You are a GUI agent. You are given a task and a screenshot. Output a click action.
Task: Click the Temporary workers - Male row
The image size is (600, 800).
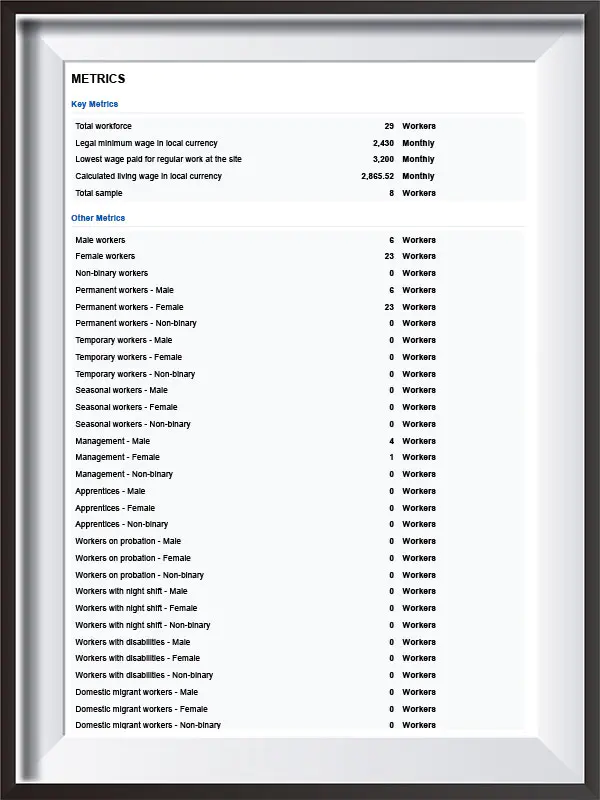298,340
